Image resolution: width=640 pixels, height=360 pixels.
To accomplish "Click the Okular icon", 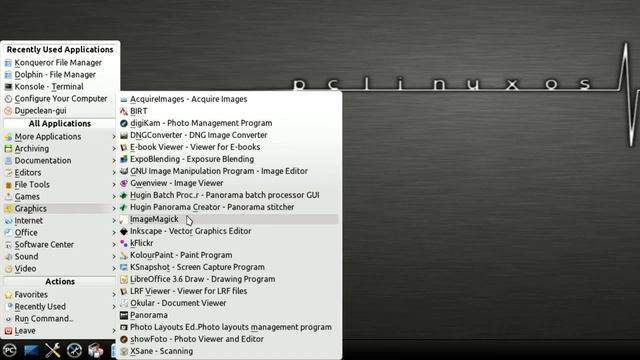I will [124, 303].
